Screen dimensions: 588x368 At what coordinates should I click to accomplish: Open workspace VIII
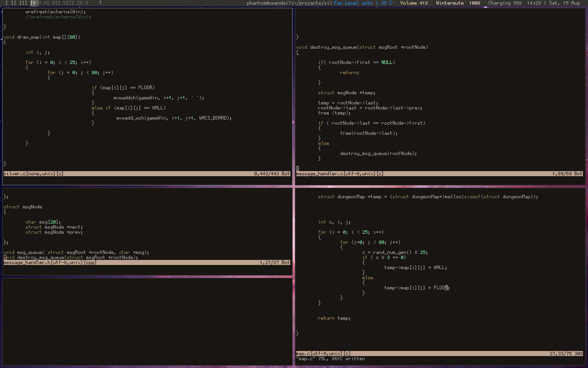68,3
